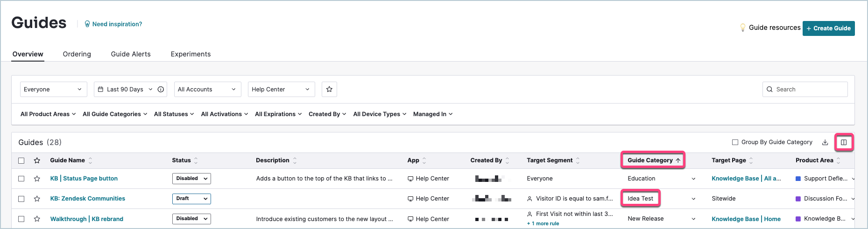Open the Knowledge Base | Home target page

pos(746,219)
